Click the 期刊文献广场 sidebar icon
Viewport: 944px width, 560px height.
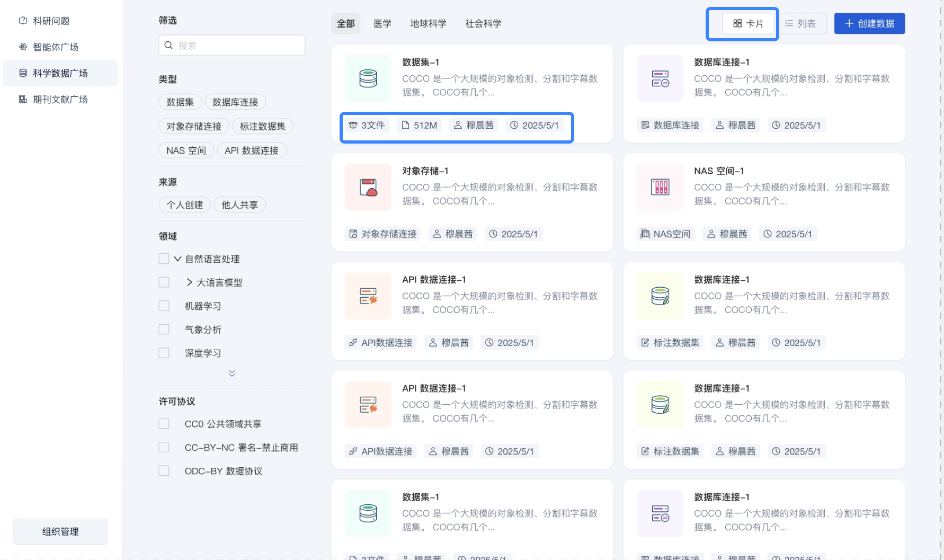23,99
